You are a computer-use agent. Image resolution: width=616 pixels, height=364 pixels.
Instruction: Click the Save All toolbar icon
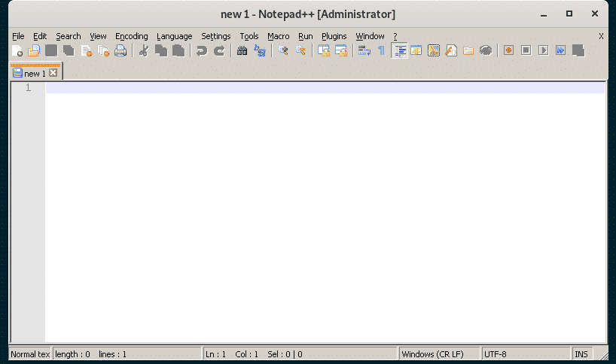(69, 50)
